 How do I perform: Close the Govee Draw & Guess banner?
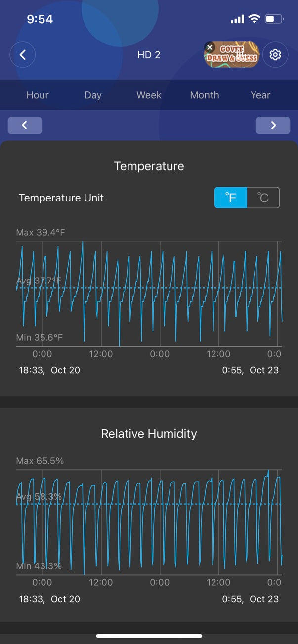point(210,48)
